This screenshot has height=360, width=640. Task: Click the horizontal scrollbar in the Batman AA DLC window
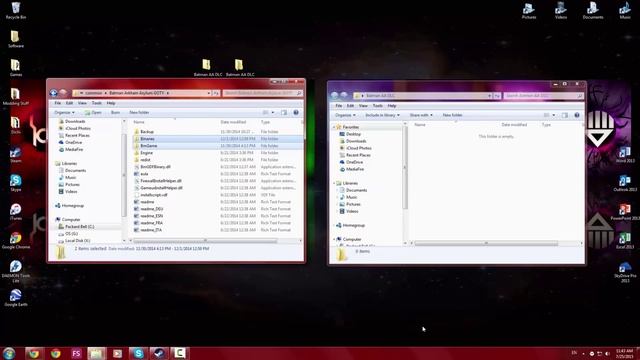point(486,243)
